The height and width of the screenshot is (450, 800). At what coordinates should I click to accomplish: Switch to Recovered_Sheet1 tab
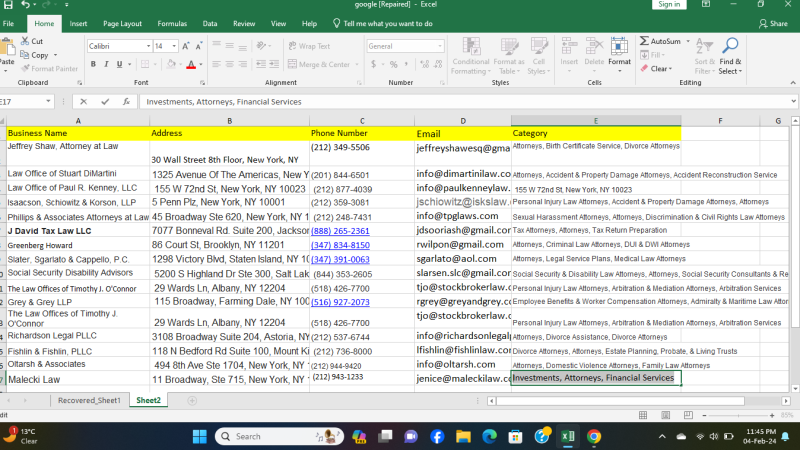89,401
